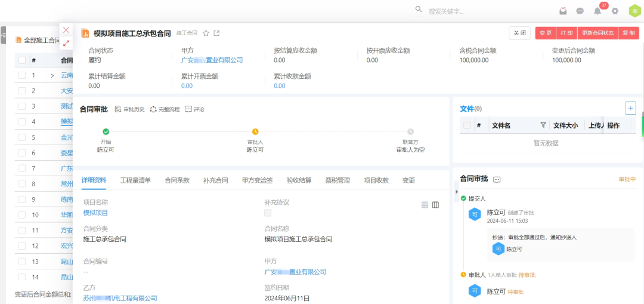
Task: Check the box for row 3 in the contract list
Action: pyautogui.click(x=22, y=106)
